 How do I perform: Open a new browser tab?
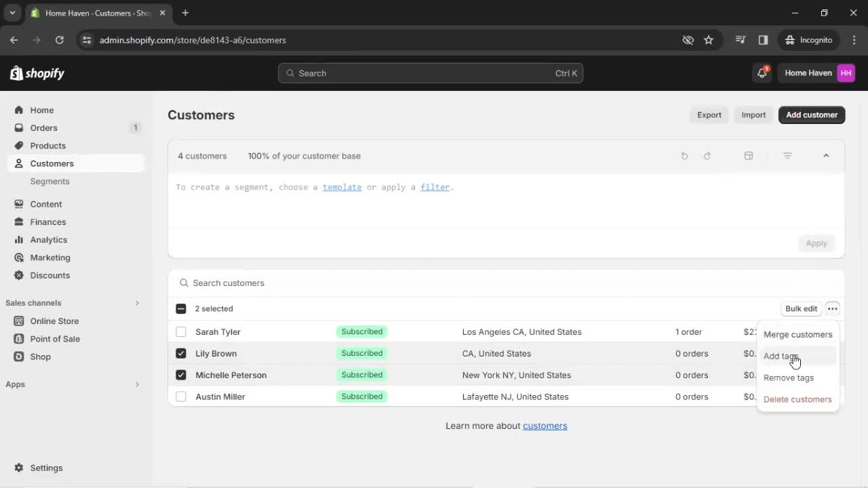pyautogui.click(x=185, y=13)
